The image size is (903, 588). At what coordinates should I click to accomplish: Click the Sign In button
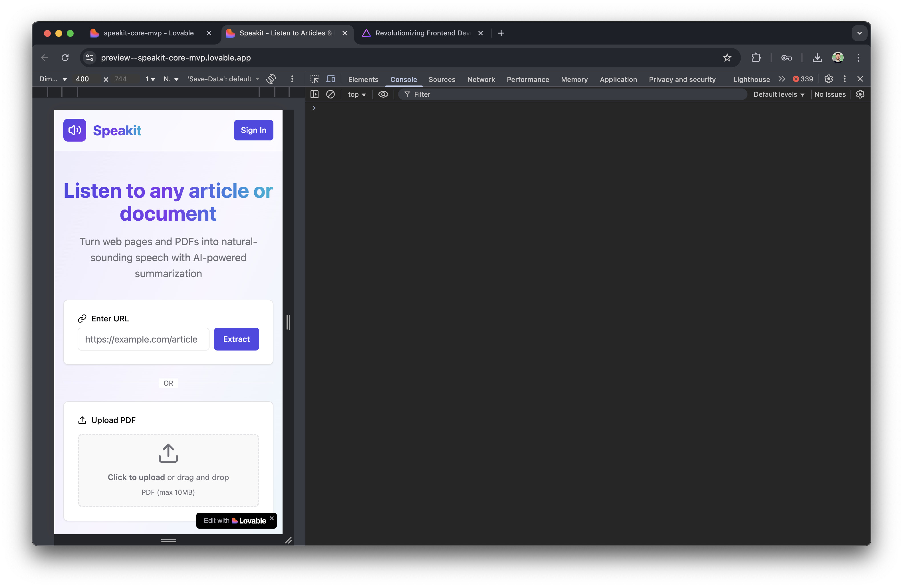(x=253, y=130)
